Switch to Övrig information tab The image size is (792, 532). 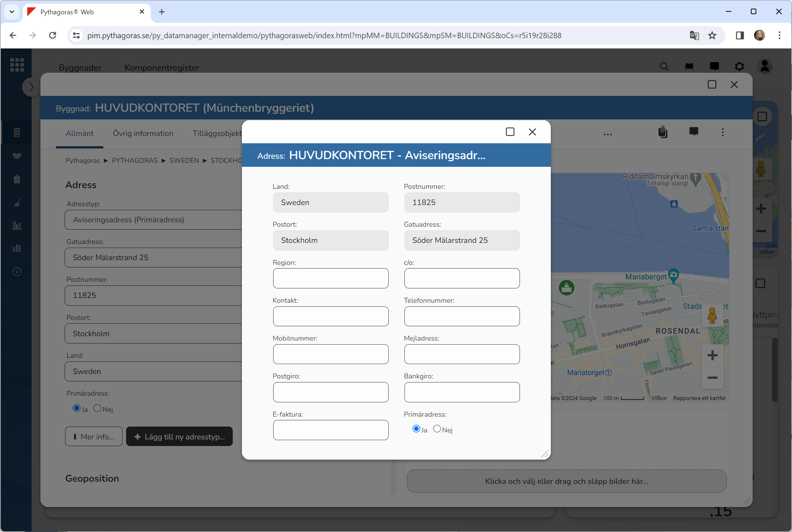pos(143,133)
